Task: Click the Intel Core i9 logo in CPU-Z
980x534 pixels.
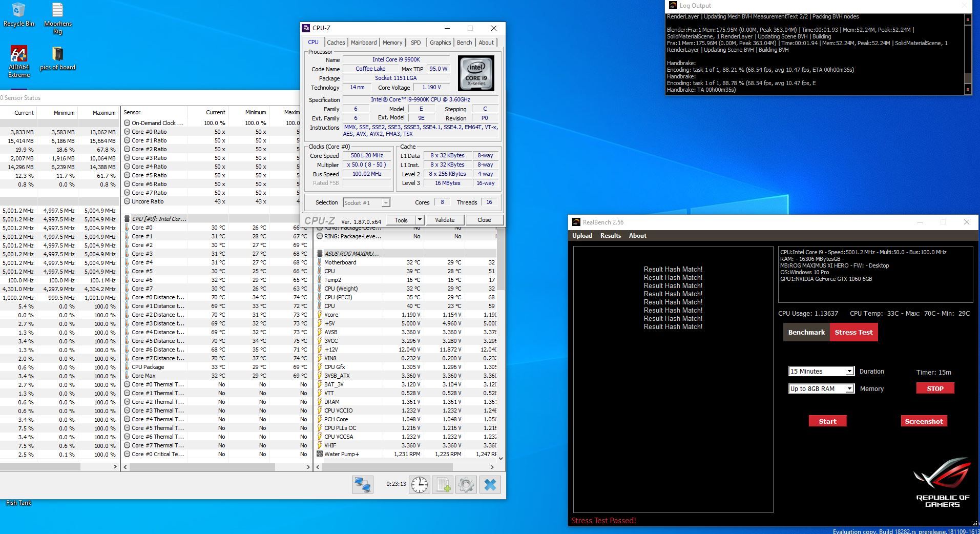Action: pyautogui.click(x=476, y=73)
